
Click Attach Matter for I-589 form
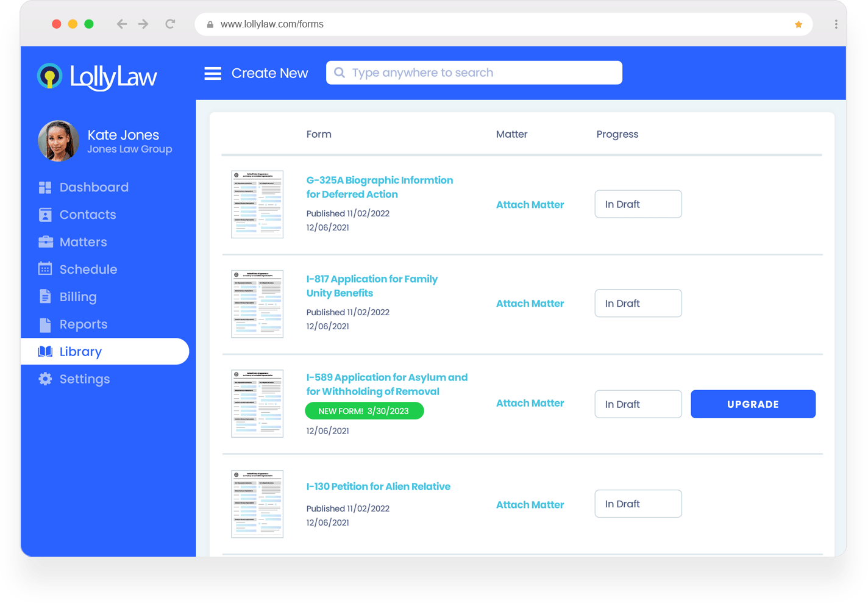click(x=530, y=403)
